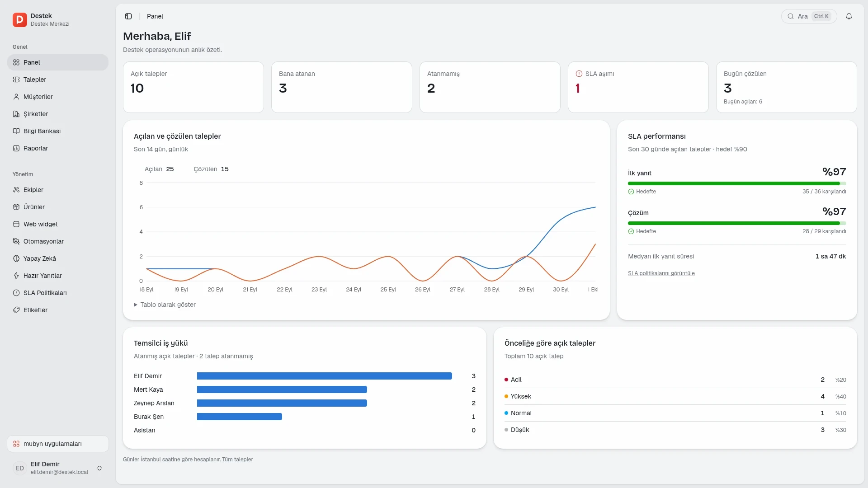Click Burak Şen workload bar

(240, 417)
